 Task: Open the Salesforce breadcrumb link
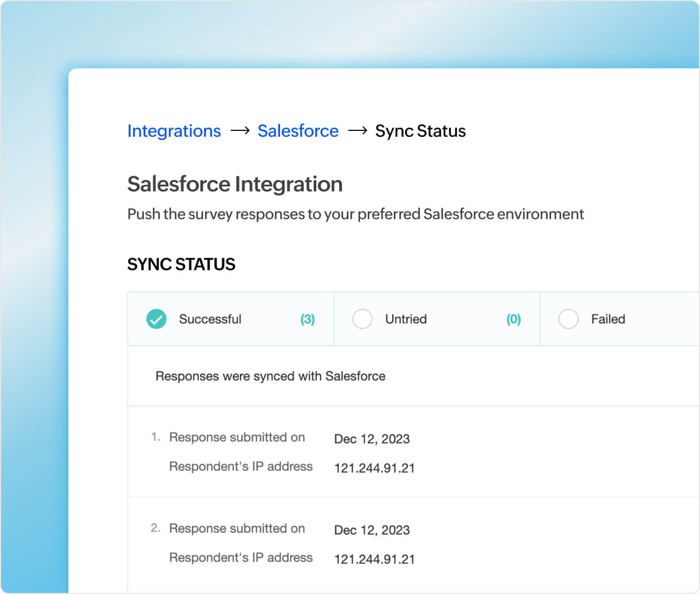click(x=298, y=130)
